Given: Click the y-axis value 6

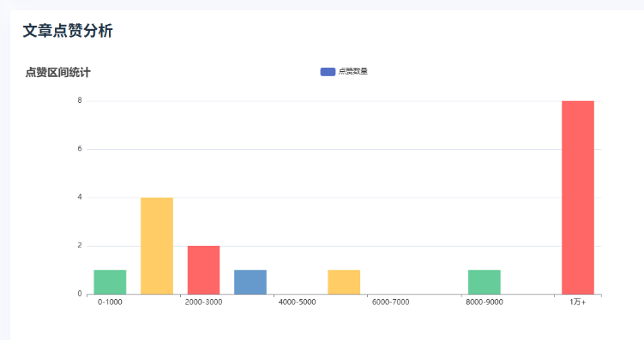Looking at the screenshot, I should 80,149.
